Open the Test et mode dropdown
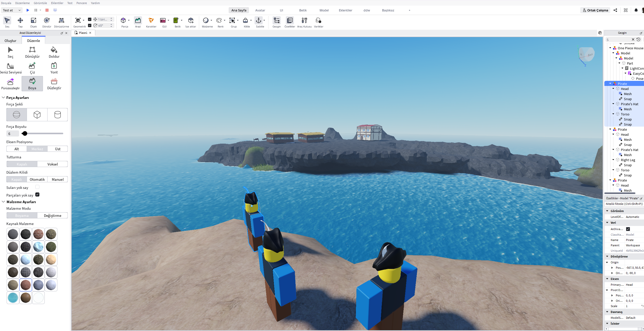 tap(12, 10)
